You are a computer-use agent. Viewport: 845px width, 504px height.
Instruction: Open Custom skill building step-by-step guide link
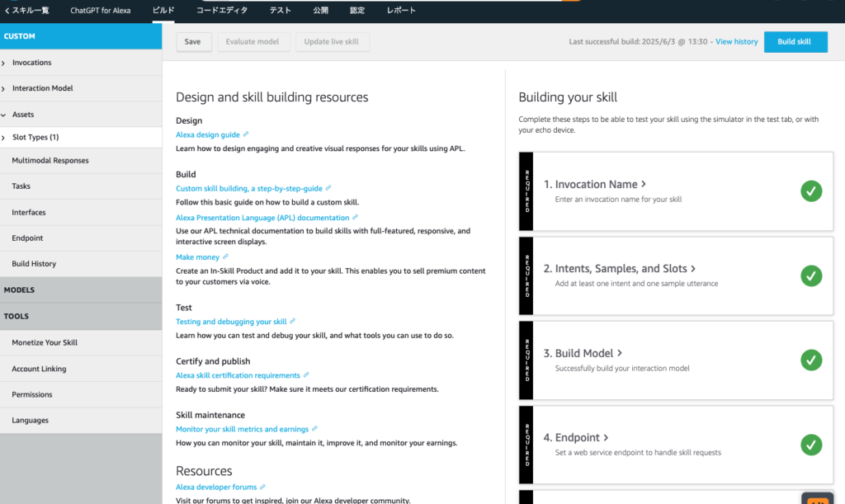[249, 188]
